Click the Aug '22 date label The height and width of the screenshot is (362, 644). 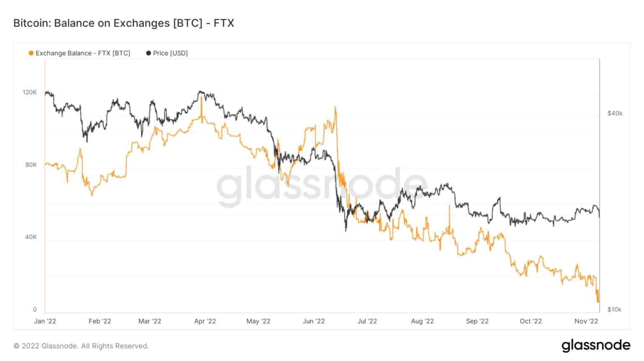click(x=422, y=321)
